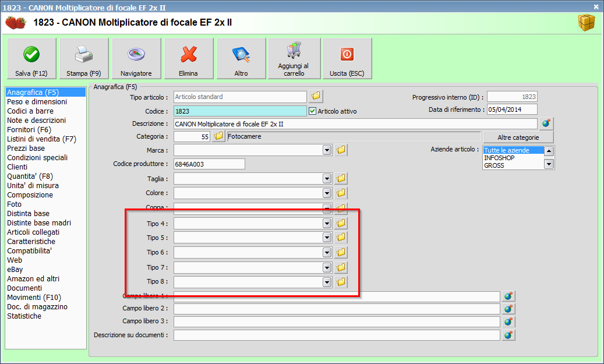This screenshot has height=364, width=604.
Task: Select INFOSHOP in the Aziende articolo list
Action: (499, 158)
